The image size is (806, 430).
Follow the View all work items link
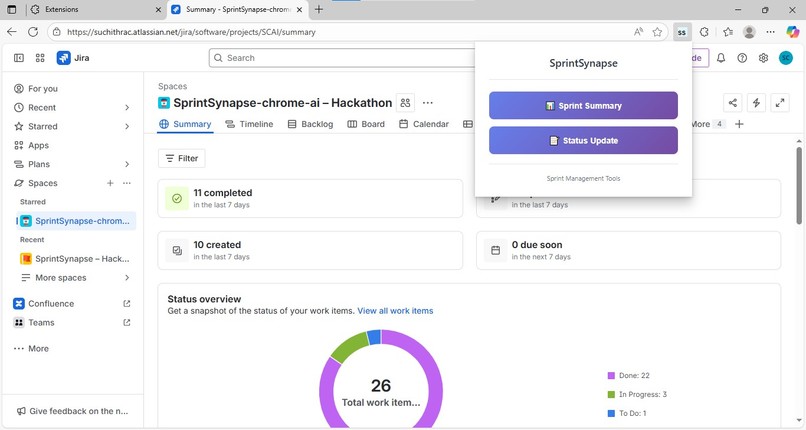click(x=395, y=311)
